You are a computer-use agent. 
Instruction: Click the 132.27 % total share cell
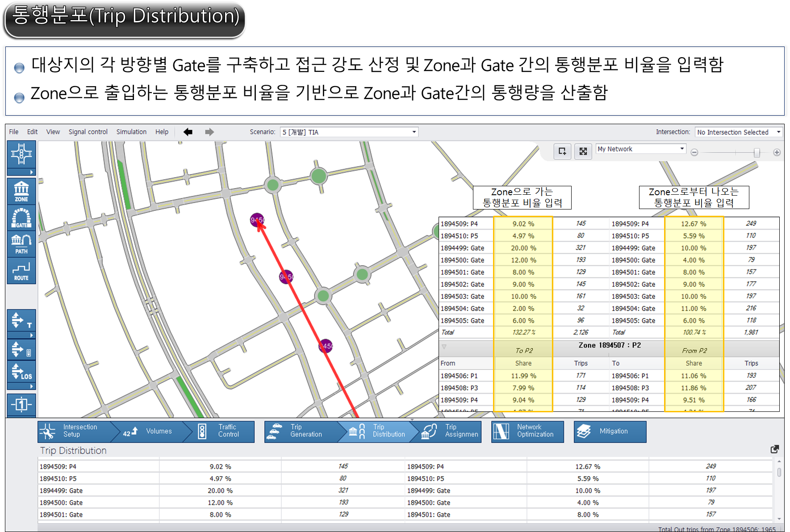click(x=523, y=332)
